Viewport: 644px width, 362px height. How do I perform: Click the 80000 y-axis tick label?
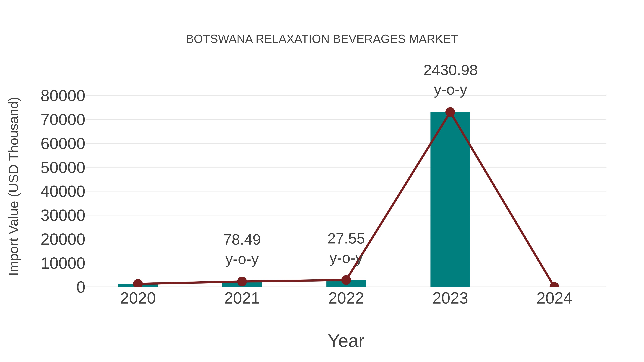(63, 96)
